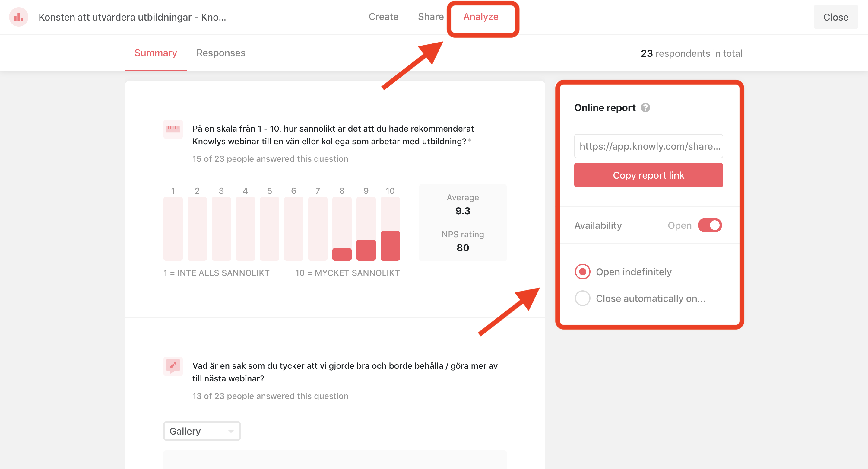Click the survey bar chart logo icon
868x469 pixels.
click(x=18, y=17)
